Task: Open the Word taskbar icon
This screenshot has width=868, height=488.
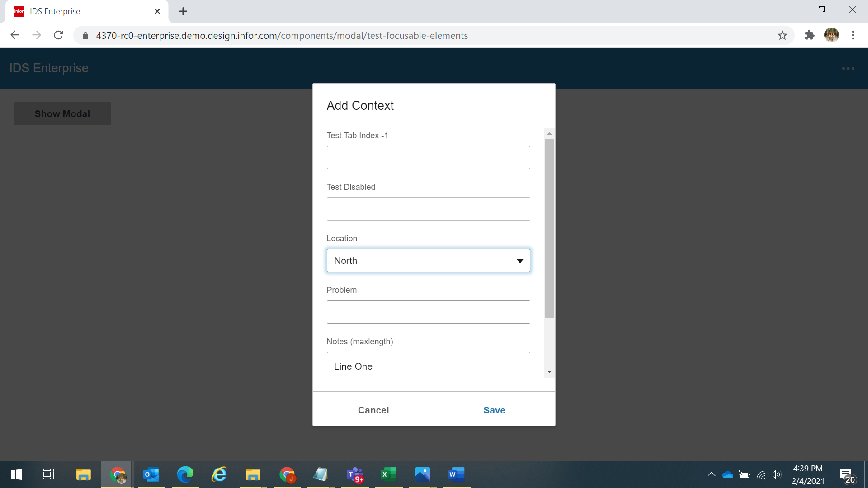Action: (x=456, y=474)
